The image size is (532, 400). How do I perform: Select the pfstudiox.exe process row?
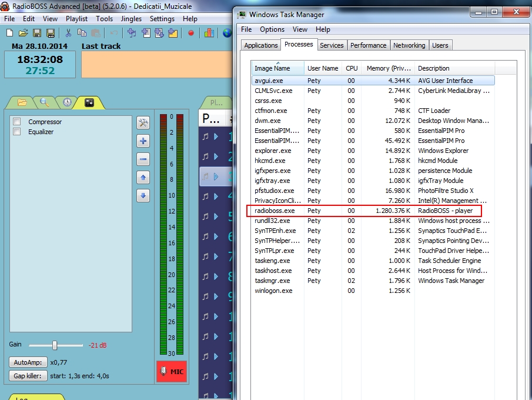click(373, 191)
